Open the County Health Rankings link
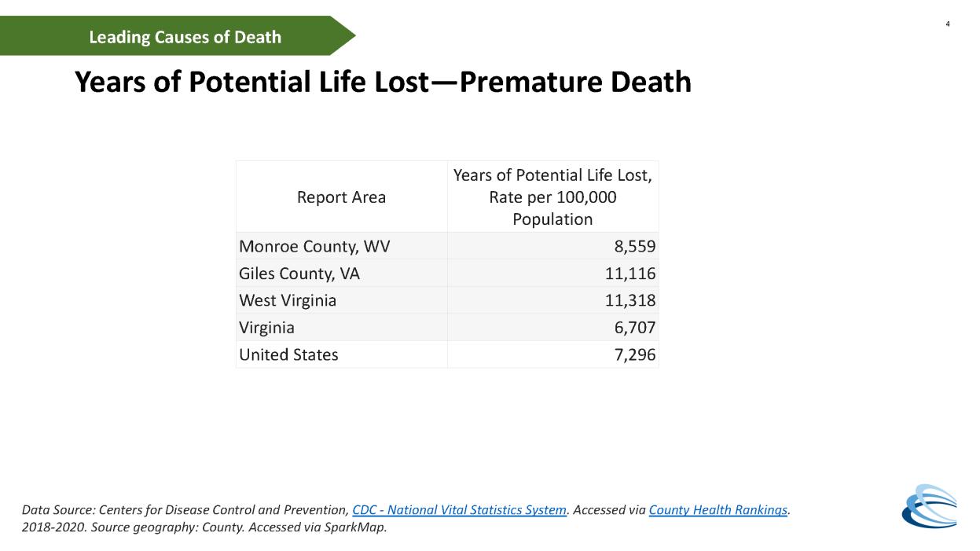This screenshot has height=551, width=980. click(718, 510)
